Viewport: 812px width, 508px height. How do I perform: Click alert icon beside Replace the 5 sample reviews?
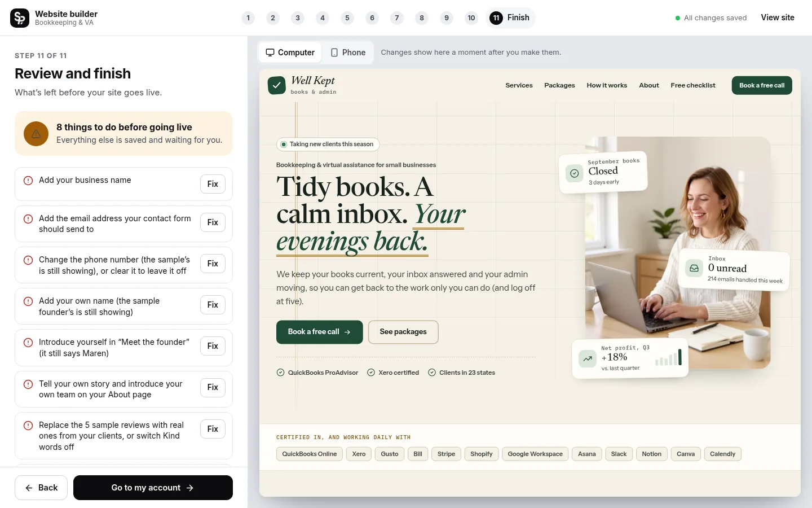tap(28, 426)
